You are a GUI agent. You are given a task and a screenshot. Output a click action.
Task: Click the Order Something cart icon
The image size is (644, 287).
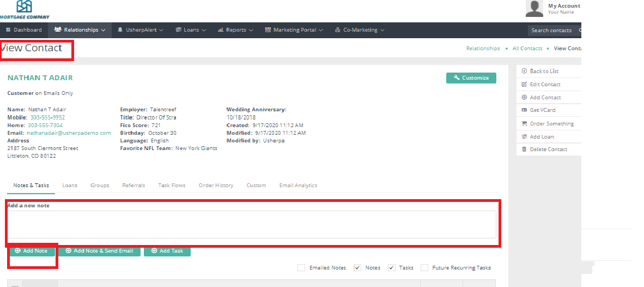click(x=524, y=123)
